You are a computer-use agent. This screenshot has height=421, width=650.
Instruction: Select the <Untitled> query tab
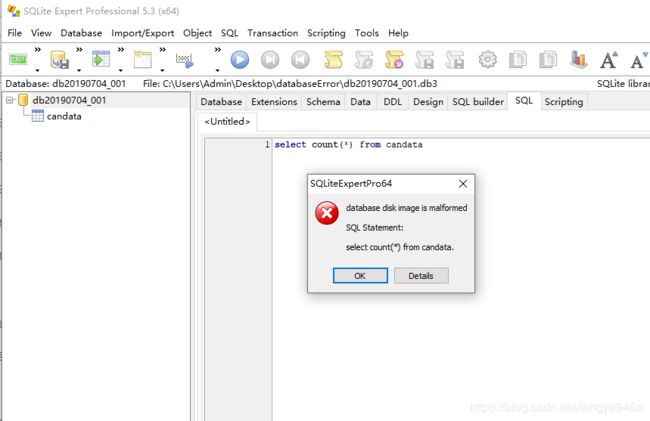227,121
